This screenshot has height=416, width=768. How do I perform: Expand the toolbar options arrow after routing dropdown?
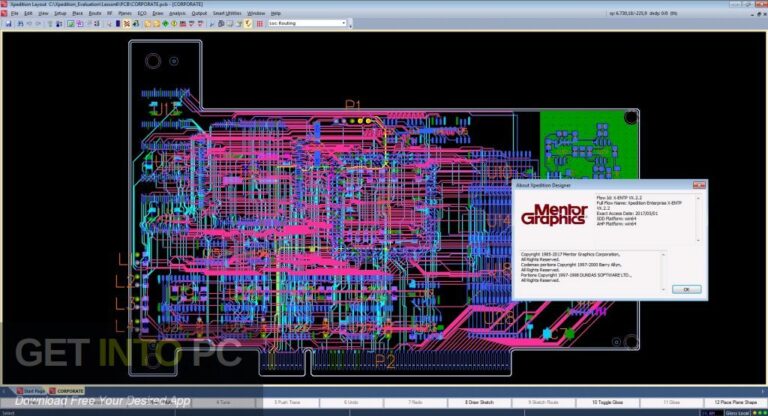click(350, 24)
